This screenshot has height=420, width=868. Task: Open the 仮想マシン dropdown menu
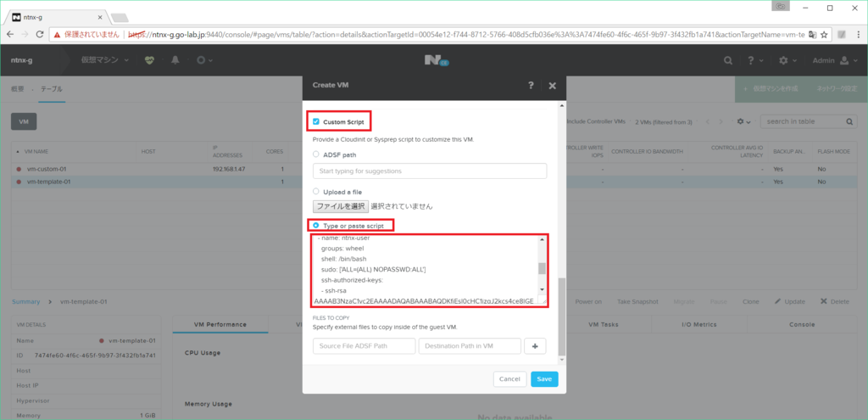point(105,60)
